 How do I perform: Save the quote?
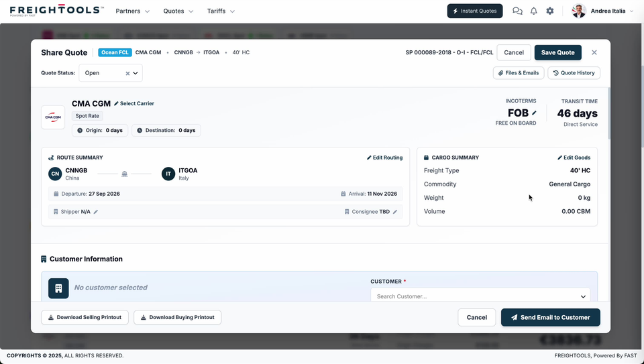pos(557,52)
